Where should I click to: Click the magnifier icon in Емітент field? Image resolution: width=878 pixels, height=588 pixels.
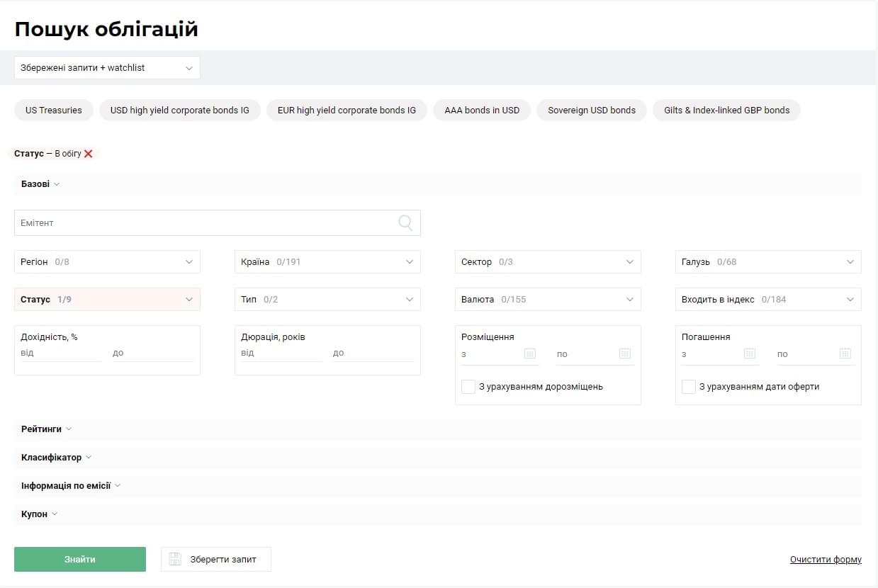pos(405,223)
